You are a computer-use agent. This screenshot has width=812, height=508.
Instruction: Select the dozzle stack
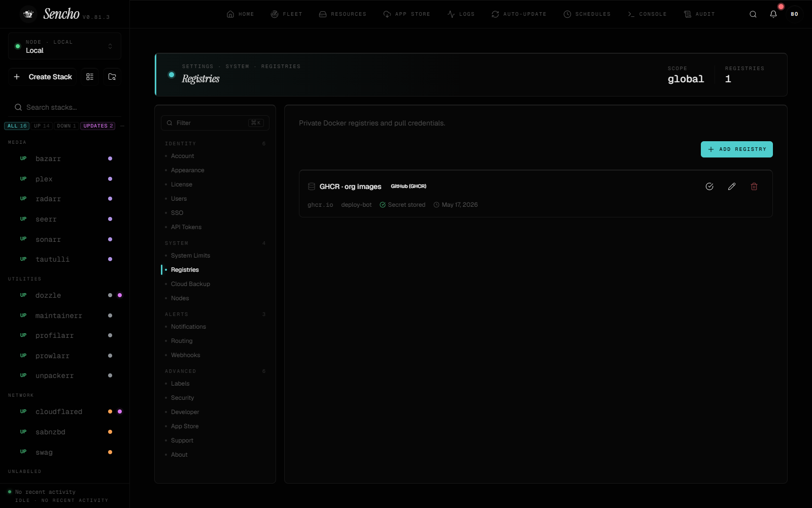coord(64,296)
